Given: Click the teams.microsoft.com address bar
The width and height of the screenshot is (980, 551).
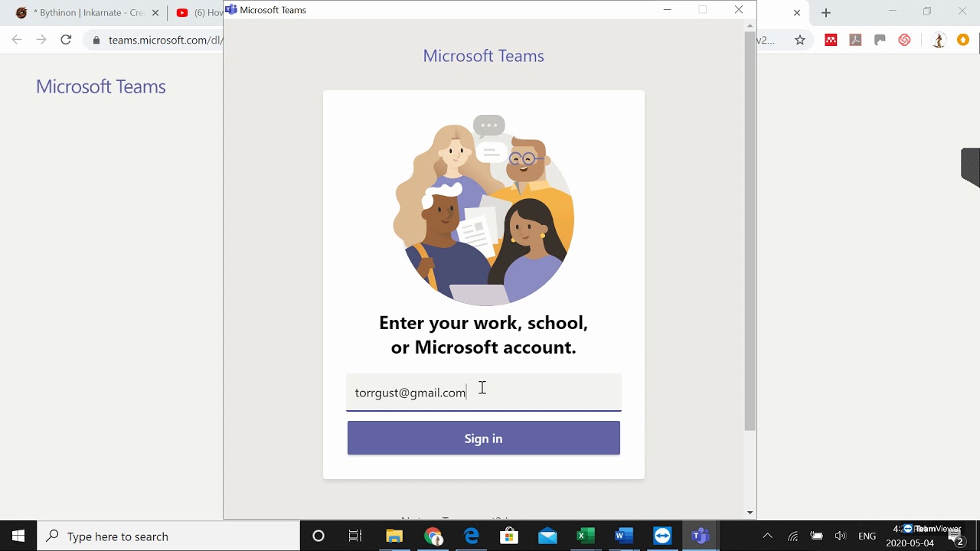Looking at the screenshot, I should point(165,40).
